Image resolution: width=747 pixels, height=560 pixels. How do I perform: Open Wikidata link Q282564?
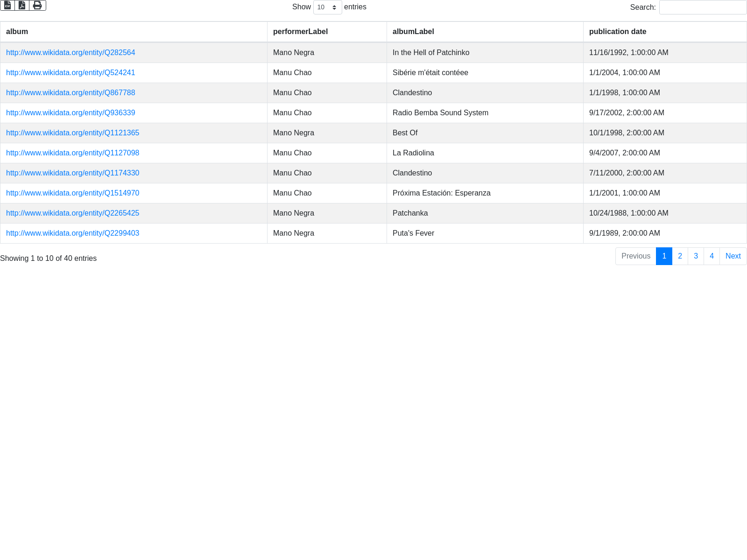[x=70, y=53]
